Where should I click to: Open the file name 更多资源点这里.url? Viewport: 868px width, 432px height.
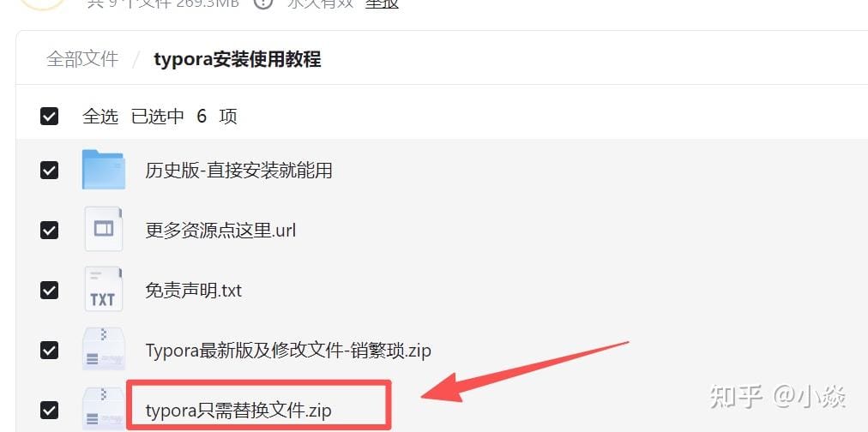tap(221, 230)
